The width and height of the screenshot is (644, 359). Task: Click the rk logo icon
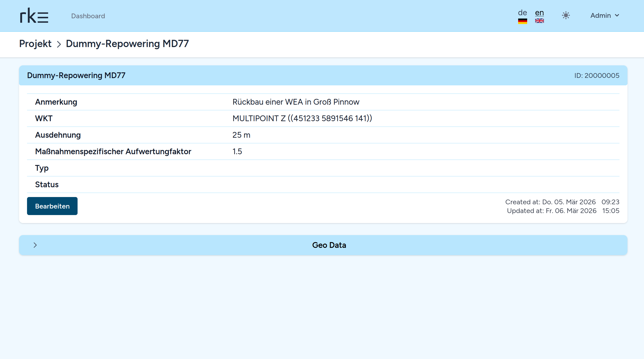34,16
